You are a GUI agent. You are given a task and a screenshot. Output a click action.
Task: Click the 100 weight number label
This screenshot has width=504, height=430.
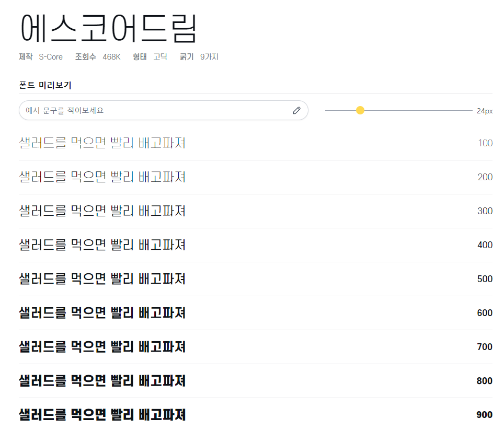point(485,143)
